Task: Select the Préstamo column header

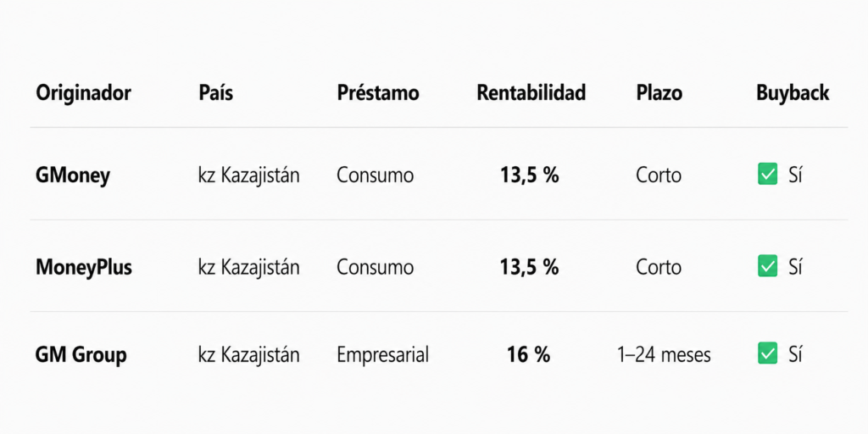Action: (x=378, y=93)
